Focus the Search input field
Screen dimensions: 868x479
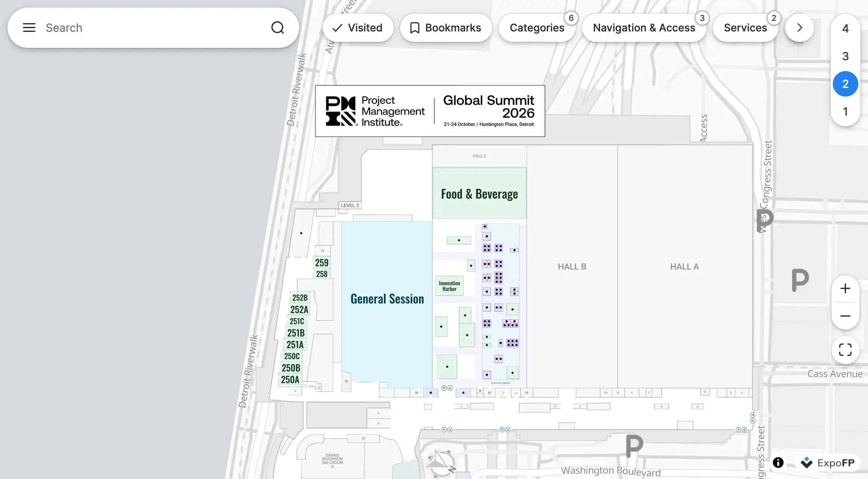coord(153,28)
